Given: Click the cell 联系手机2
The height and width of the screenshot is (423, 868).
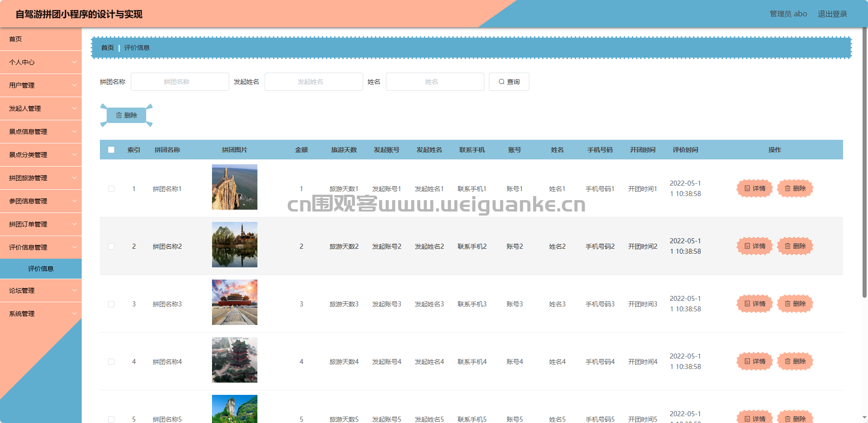Looking at the screenshot, I should click(472, 246).
